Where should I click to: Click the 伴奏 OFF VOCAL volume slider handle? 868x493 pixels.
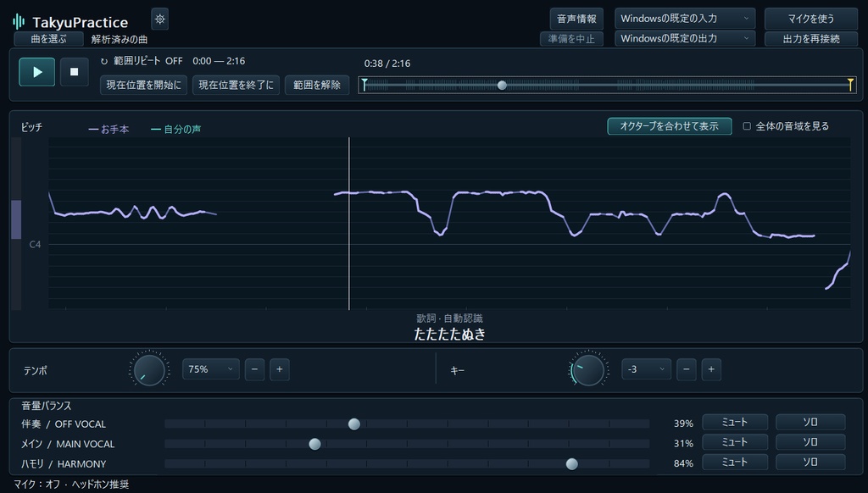[x=354, y=424]
